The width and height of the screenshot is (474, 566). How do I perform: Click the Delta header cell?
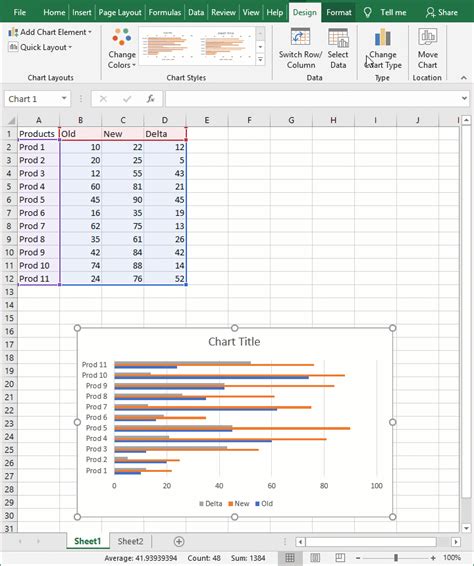click(x=165, y=134)
